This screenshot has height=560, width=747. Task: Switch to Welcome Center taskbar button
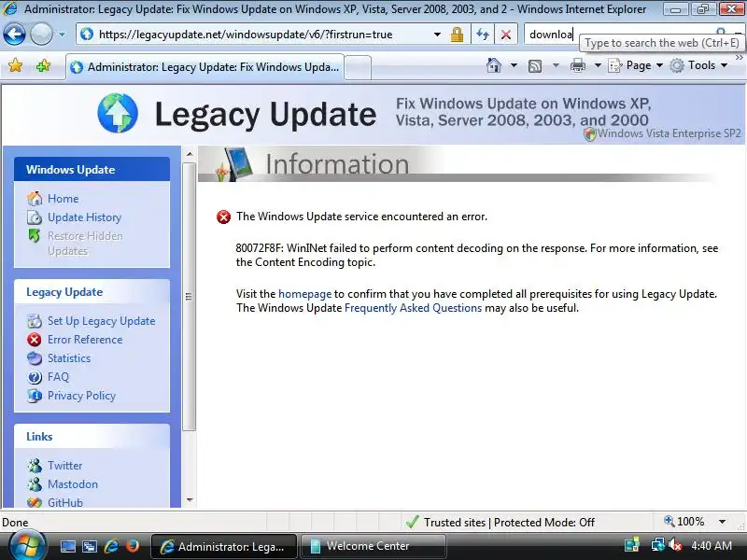pyautogui.click(x=373, y=546)
